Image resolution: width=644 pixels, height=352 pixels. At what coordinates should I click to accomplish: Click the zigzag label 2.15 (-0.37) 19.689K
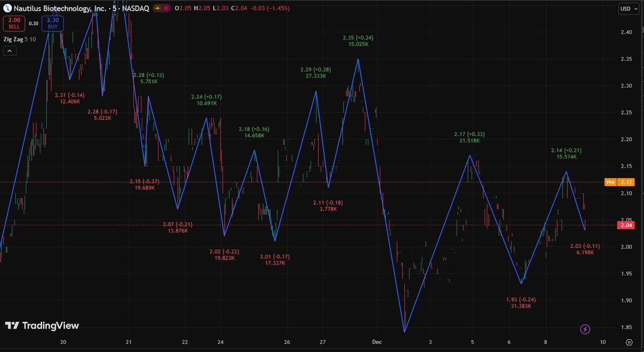[x=144, y=184]
